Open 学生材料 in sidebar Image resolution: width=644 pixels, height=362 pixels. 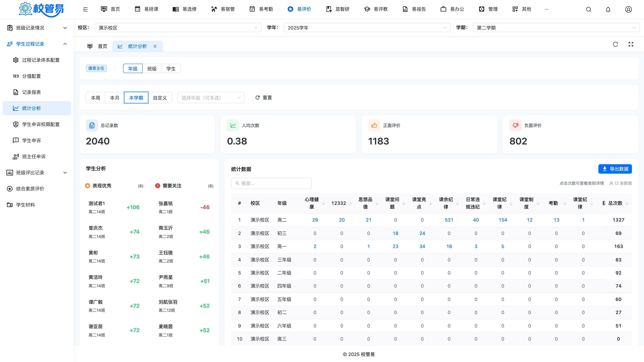tap(37, 205)
